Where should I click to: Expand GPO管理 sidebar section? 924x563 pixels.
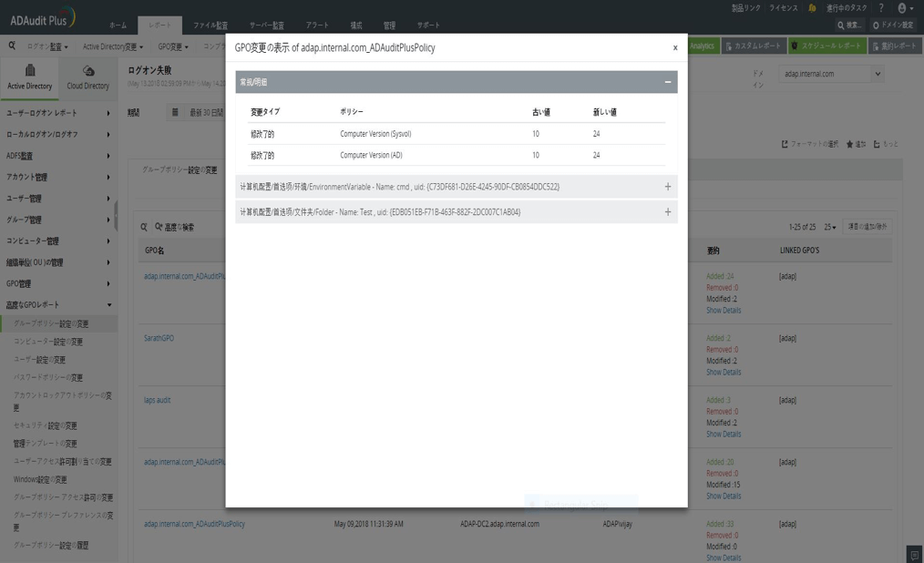pos(57,284)
